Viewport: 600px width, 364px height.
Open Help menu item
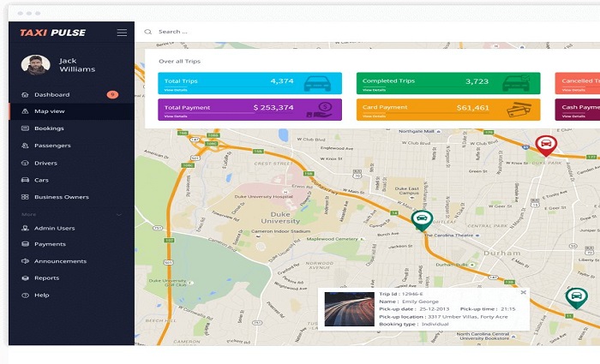click(71, 295)
